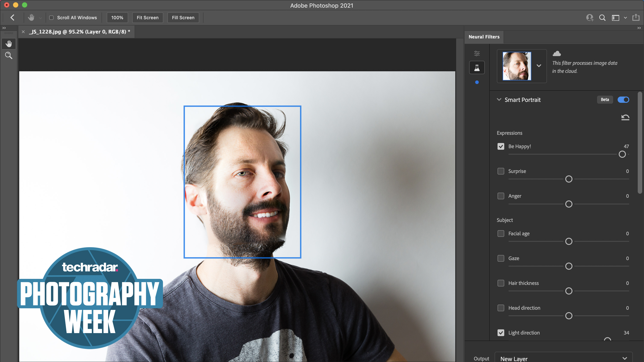Viewport: 644px width, 362px height.
Task: Open the cloud user invite icon
Action: [x=590, y=17]
